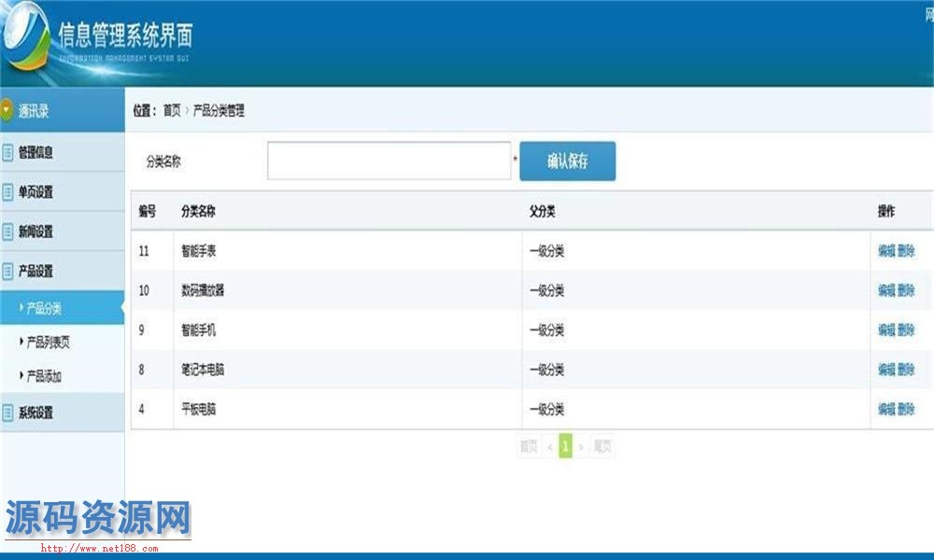Select page 1 in pagination
934x560 pixels.
[x=565, y=447]
